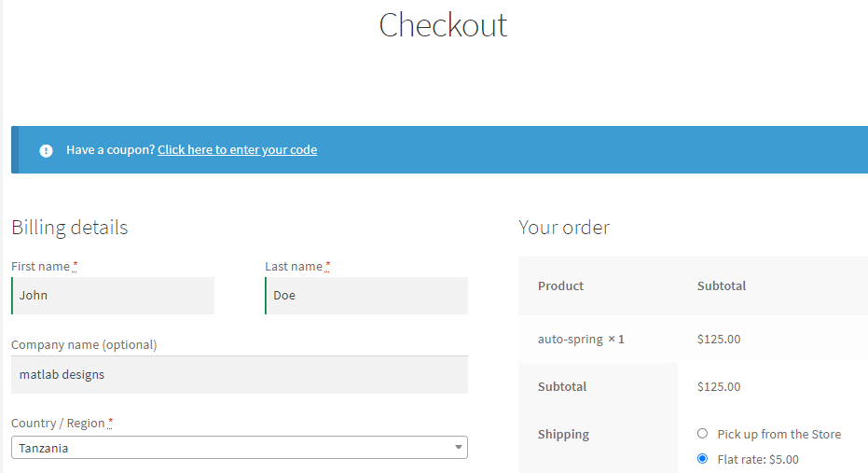868x473 pixels.
Task: Click the Shipping row label
Action: [563, 434]
